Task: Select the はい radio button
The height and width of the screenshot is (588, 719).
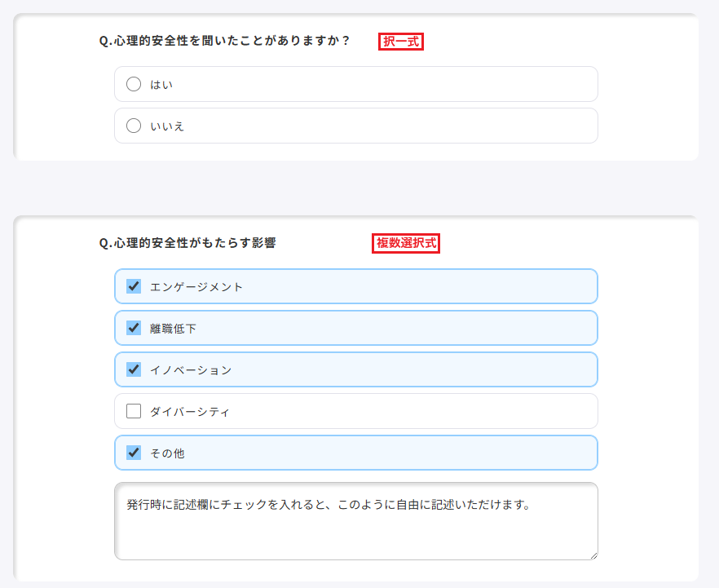Action: pyautogui.click(x=134, y=84)
